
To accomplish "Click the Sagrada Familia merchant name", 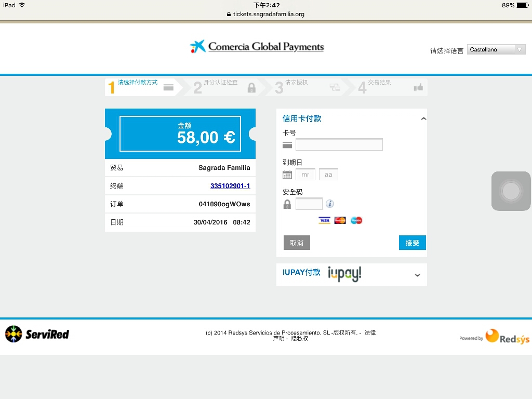I will tap(224, 168).
